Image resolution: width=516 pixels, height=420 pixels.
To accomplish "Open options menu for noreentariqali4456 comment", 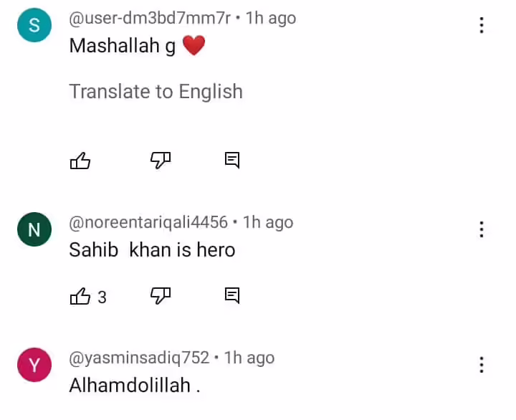I will [482, 229].
